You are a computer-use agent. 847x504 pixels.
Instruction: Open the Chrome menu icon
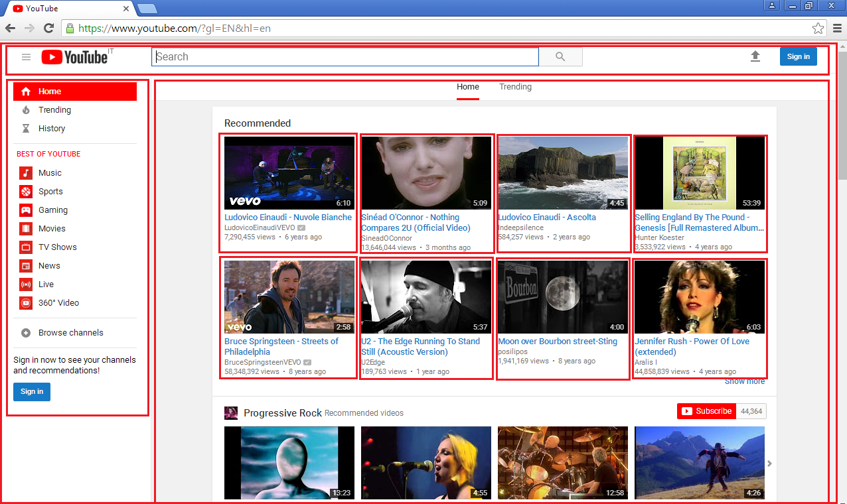[837, 29]
